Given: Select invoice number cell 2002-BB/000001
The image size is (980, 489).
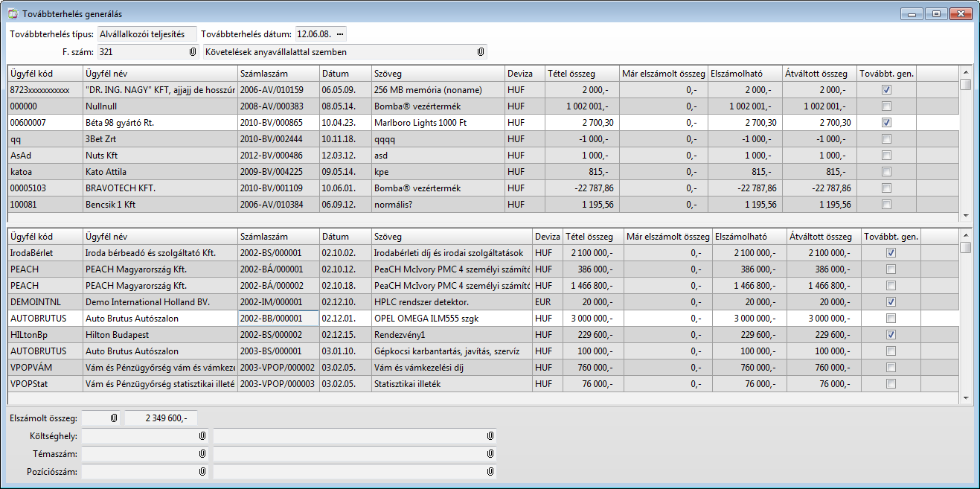Looking at the screenshot, I should tap(278, 319).
